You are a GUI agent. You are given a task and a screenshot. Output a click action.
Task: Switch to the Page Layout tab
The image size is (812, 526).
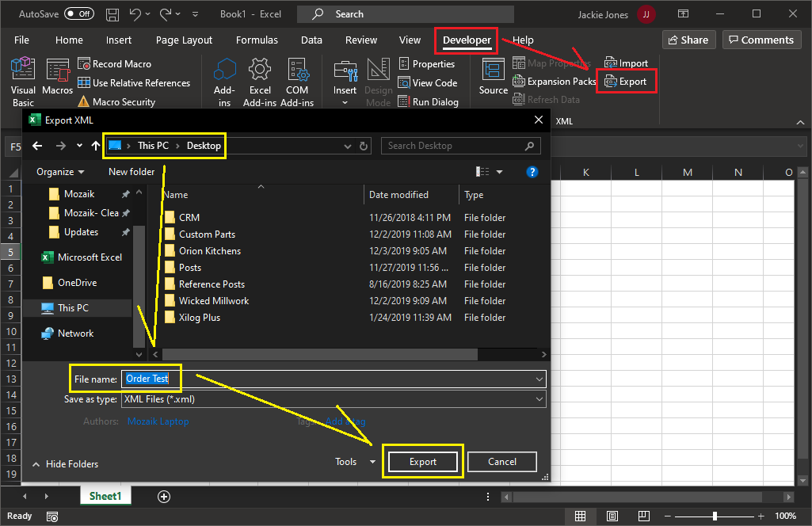pyautogui.click(x=184, y=40)
